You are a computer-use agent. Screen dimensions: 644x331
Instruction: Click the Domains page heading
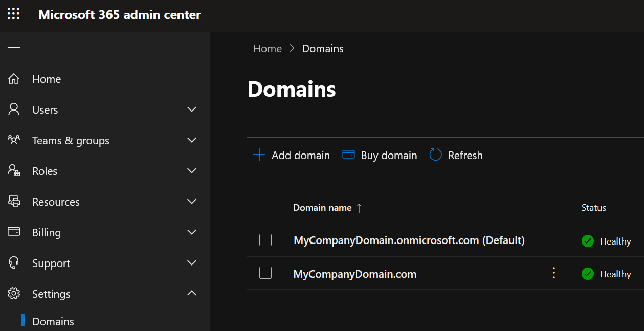point(292,89)
